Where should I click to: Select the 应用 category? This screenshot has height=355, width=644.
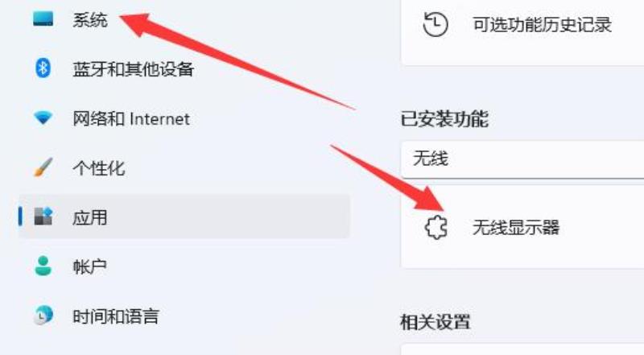[184, 217]
